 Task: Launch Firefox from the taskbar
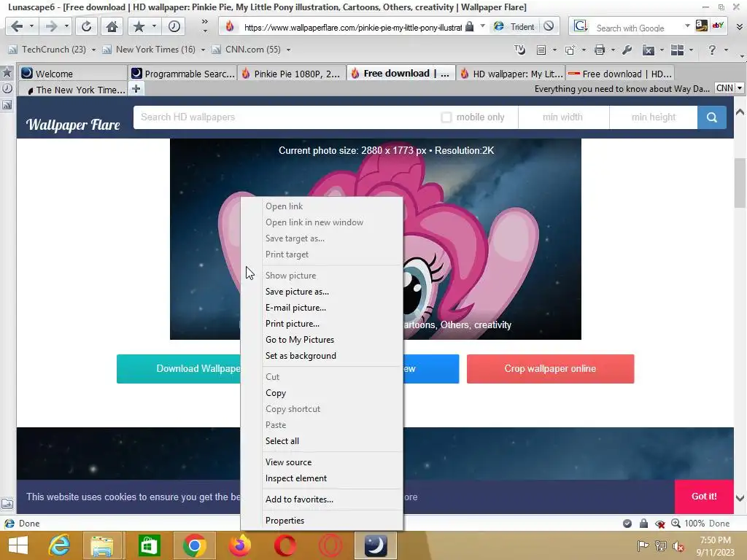pos(239,545)
